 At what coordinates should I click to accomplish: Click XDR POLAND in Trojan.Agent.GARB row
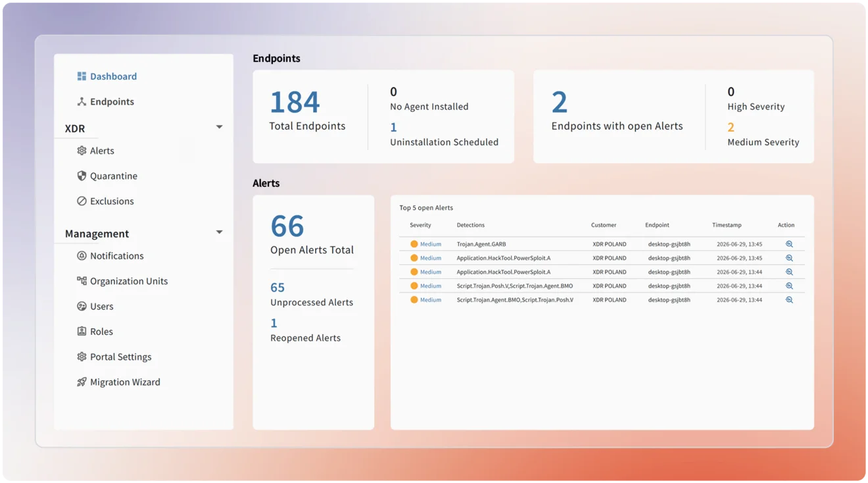coord(610,244)
